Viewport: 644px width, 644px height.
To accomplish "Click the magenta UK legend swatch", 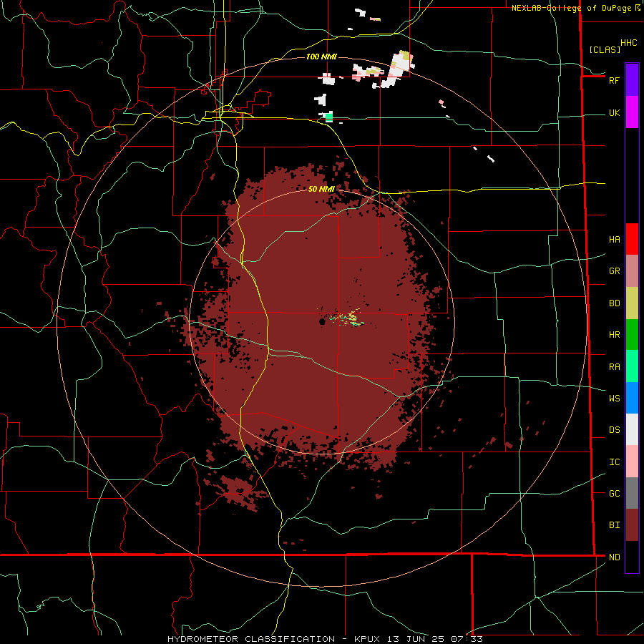I will [632, 112].
